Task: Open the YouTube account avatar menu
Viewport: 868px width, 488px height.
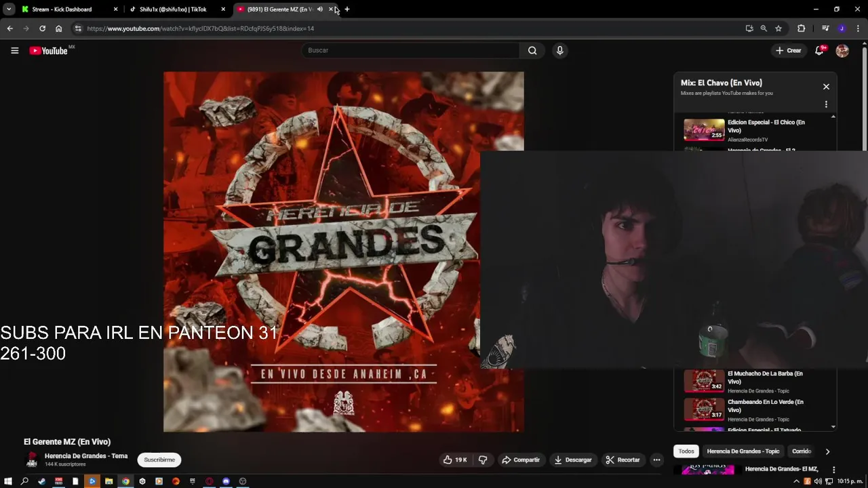Action: pyautogui.click(x=842, y=50)
